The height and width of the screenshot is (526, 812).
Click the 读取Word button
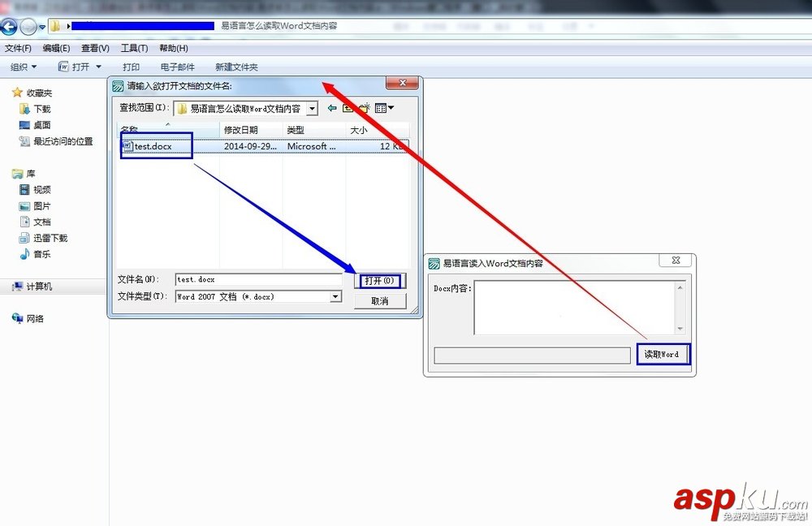(x=663, y=355)
